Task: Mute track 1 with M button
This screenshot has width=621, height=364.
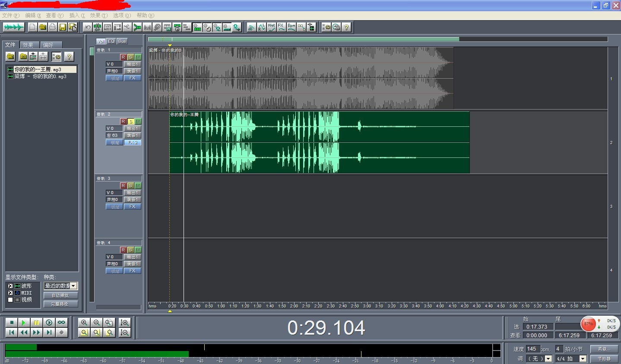Action: 138,57
